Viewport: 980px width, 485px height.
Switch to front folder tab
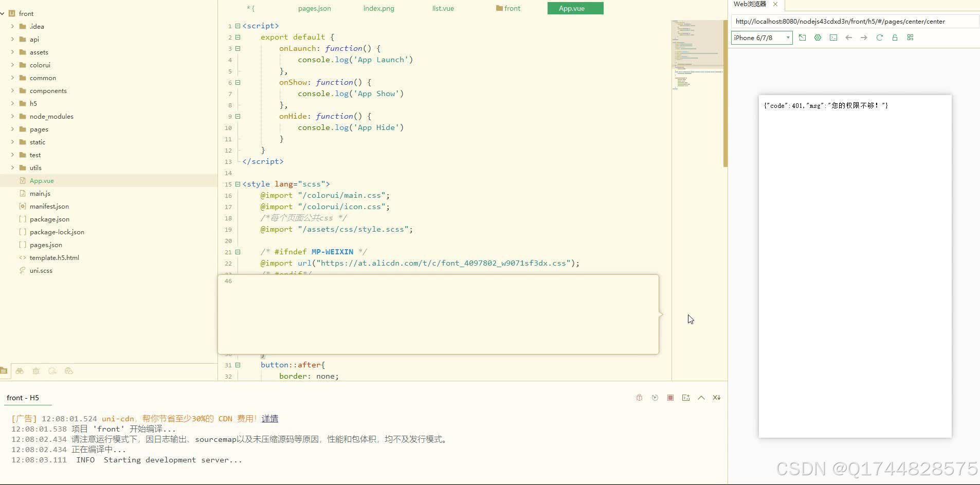[x=508, y=8]
